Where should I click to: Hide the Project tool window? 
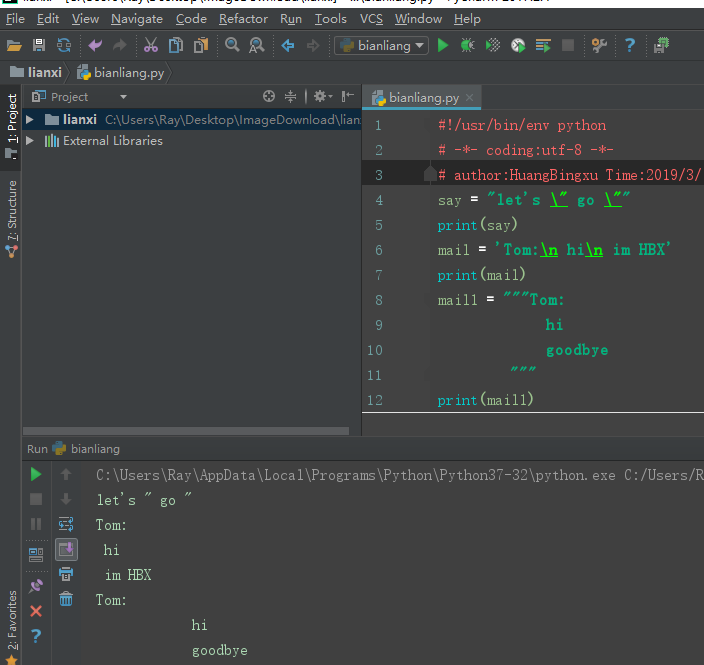(348, 96)
